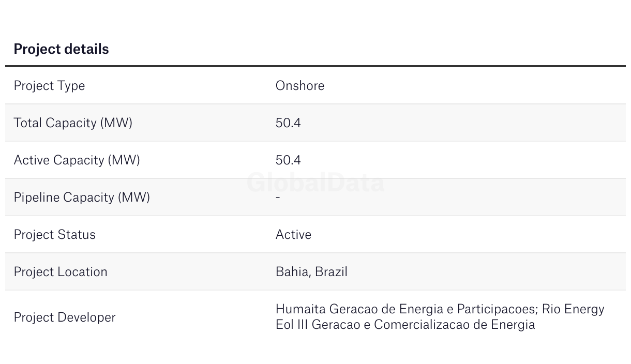Select the Total Capacity (MW) label

[73, 123]
